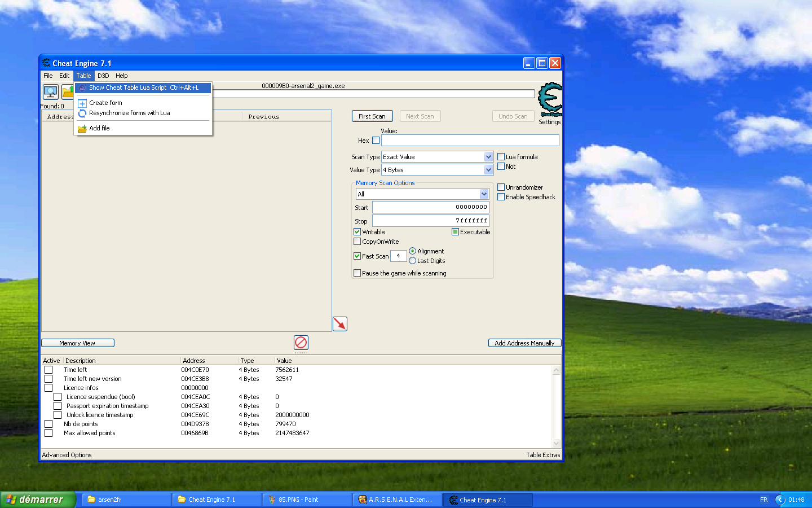Open the D3D menu
Image resolution: width=812 pixels, height=508 pixels.
(103, 76)
